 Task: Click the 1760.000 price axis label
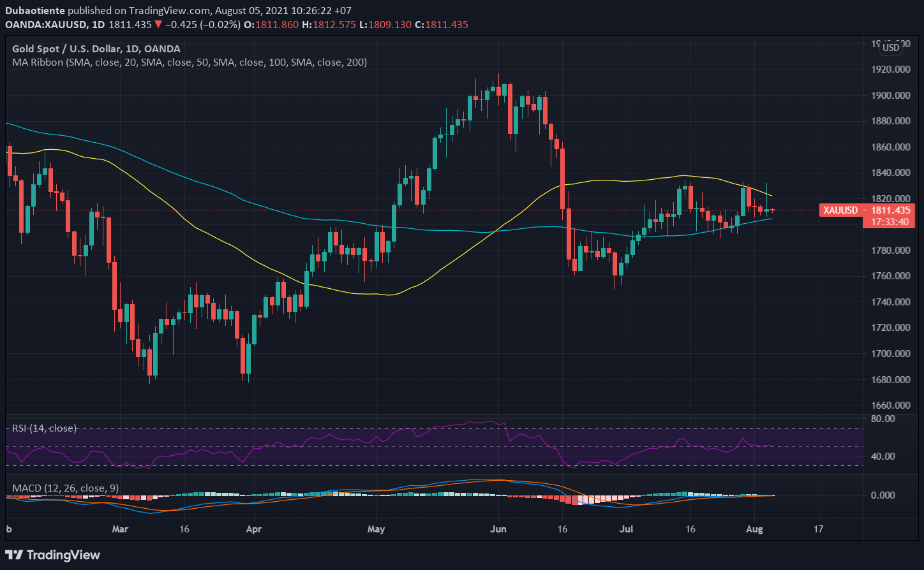(x=890, y=276)
